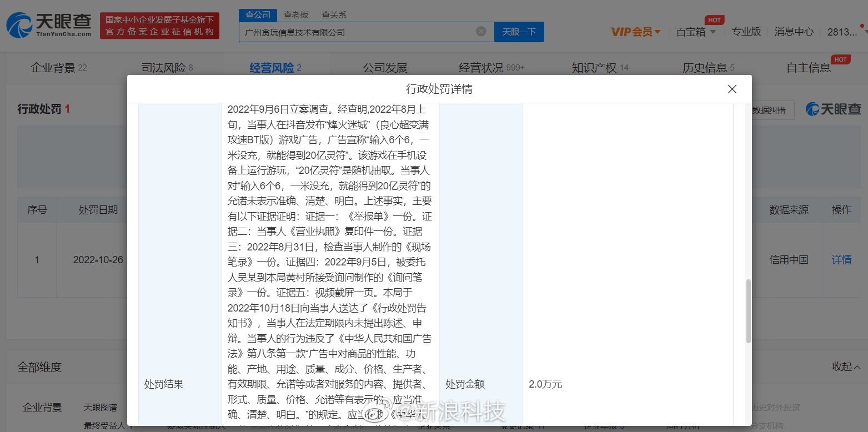Image resolution: width=868 pixels, height=432 pixels.
Task: Click the 天眼一下 search button
Action: point(519,32)
